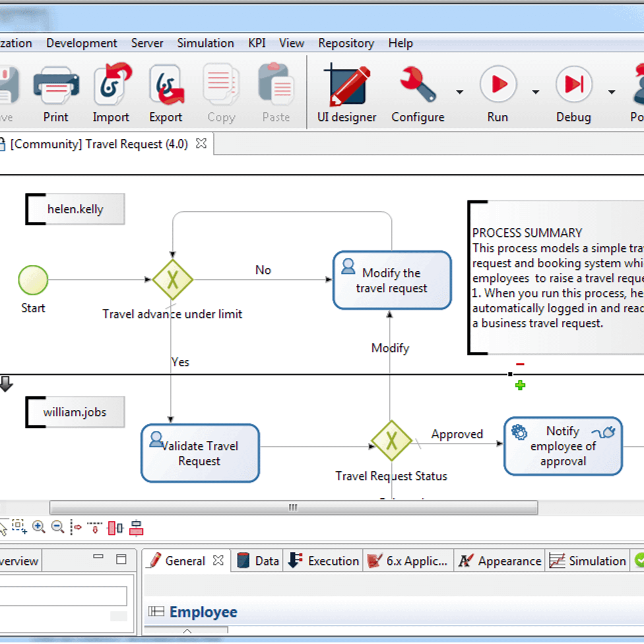The image size is (644, 644).
Task: Click the align vertically icon
Action: (x=136, y=528)
